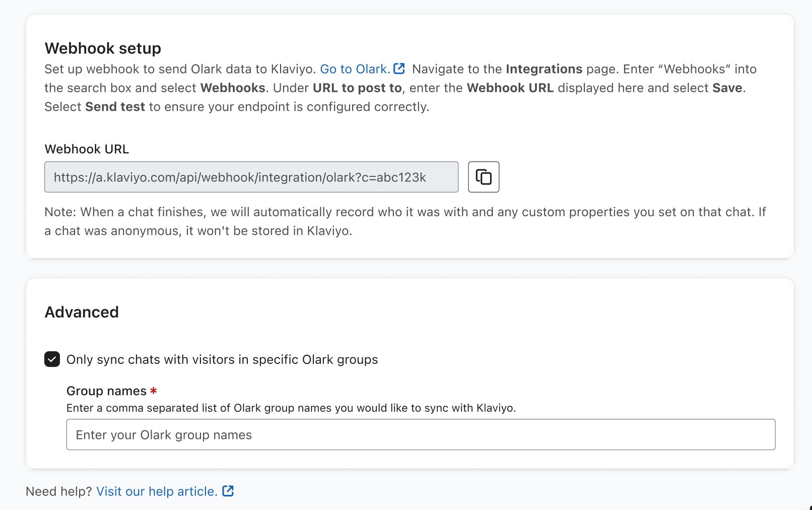
Task: Click the 'Need help?' text
Action: pyautogui.click(x=59, y=491)
